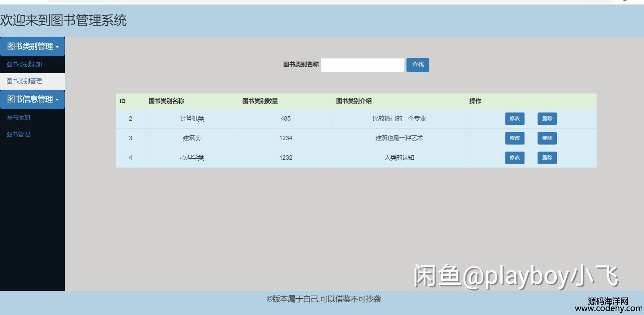Click the ID cell with value 2
The height and width of the screenshot is (315, 644).
coord(130,119)
